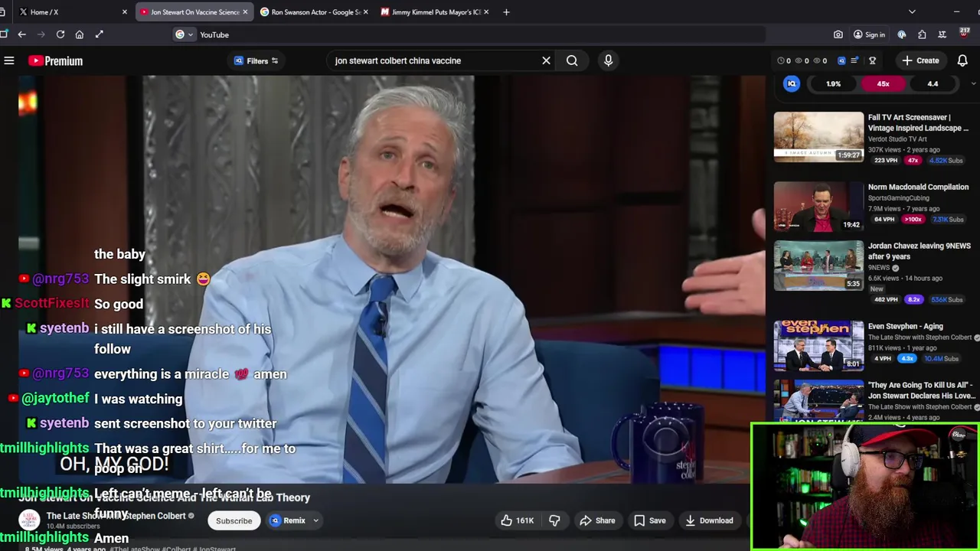The width and height of the screenshot is (980, 551).
Task: Click the vidIQ Remix button
Action: coord(288,520)
